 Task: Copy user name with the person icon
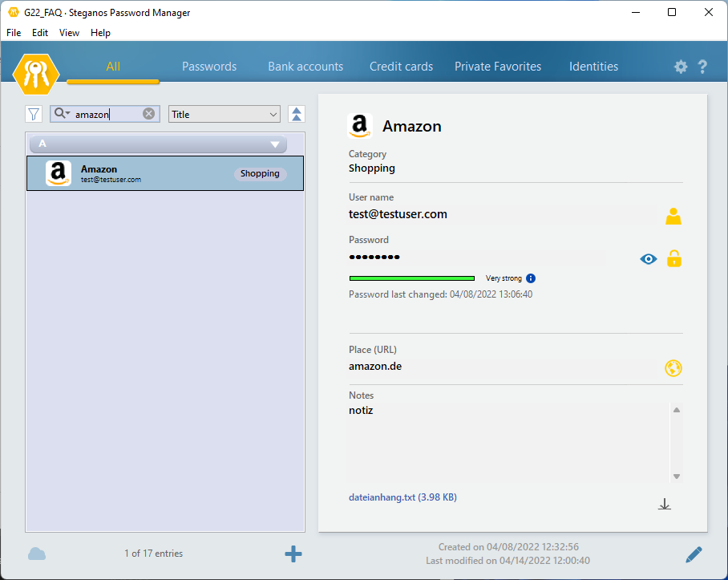(x=673, y=216)
